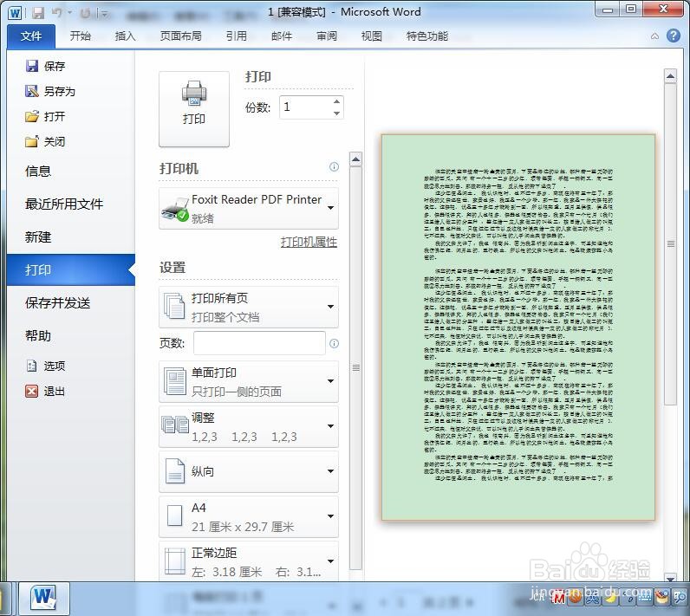Increase copies with the up spinner arrow
Image resolution: width=690 pixels, height=616 pixels.
[x=336, y=101]
